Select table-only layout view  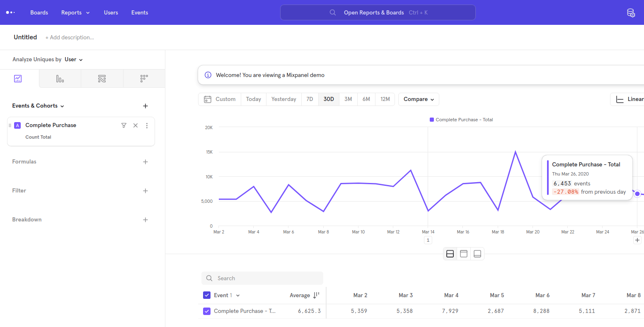477,254
